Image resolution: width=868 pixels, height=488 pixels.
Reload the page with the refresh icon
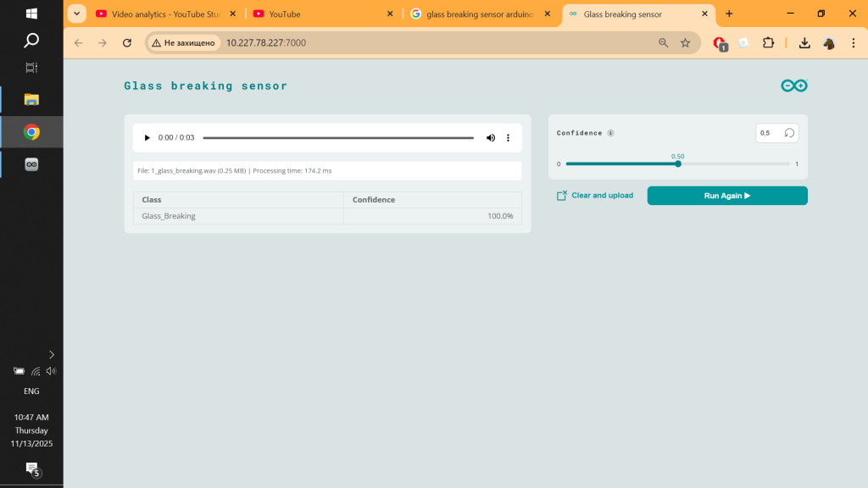point(127,42)
